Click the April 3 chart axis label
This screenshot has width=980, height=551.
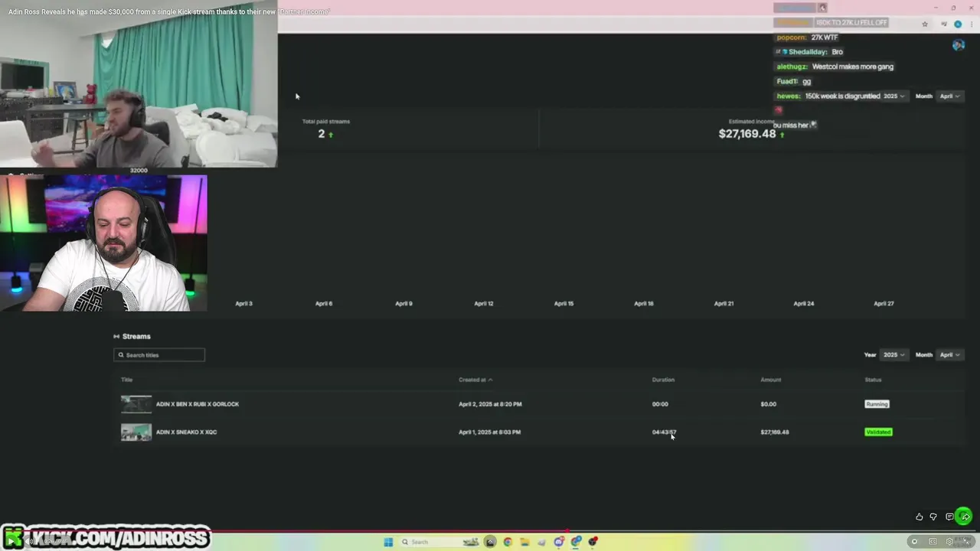click(243, 304)
